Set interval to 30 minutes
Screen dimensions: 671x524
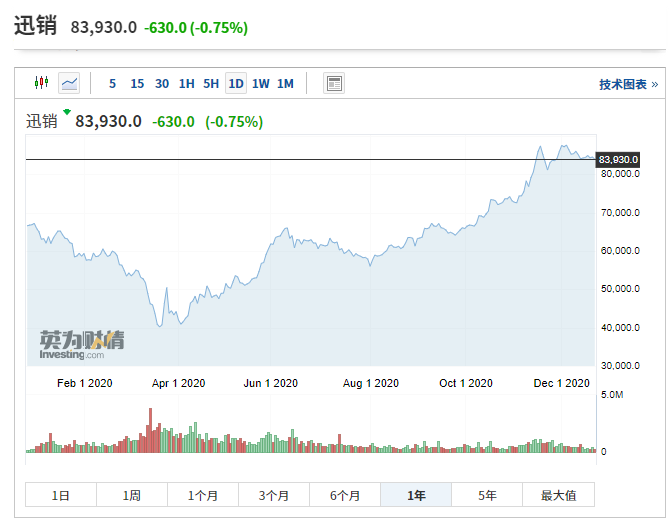[x=162, y=83]
